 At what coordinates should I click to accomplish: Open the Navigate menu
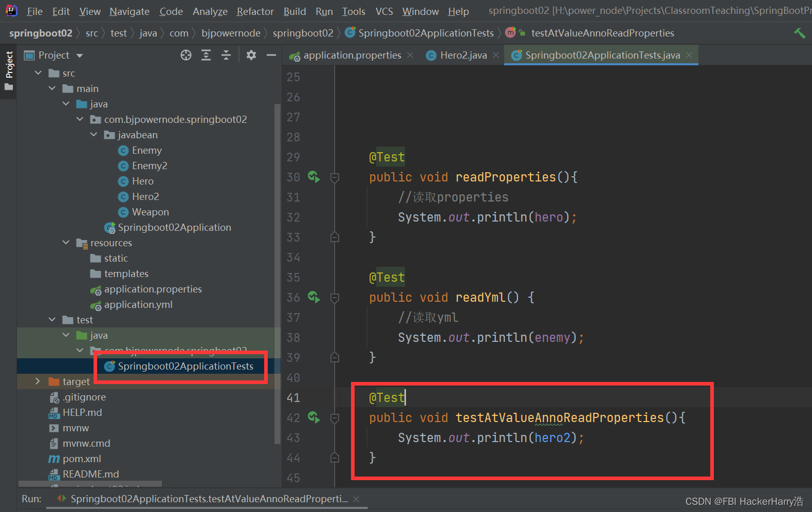(x=130, y=11)
